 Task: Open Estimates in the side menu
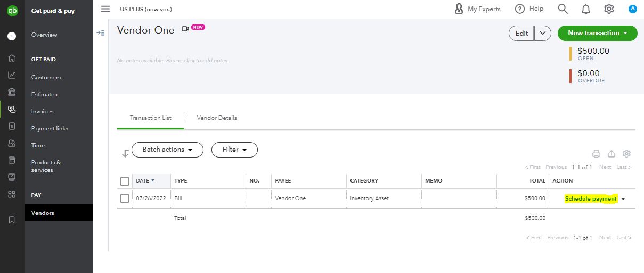[44, 94]
